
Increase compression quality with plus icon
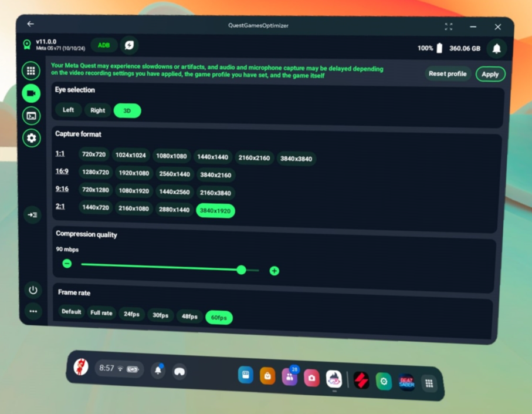(x=274, y=271)
